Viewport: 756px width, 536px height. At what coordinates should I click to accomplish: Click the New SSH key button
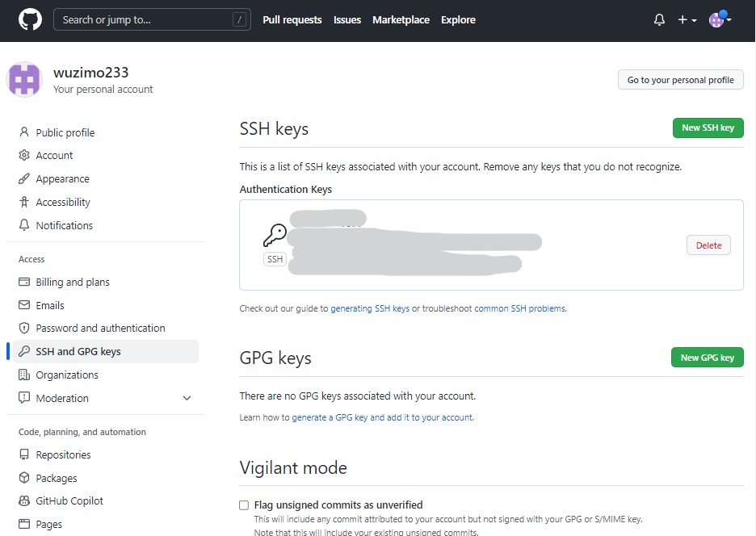pyautogui.click(x=708, y=128)
